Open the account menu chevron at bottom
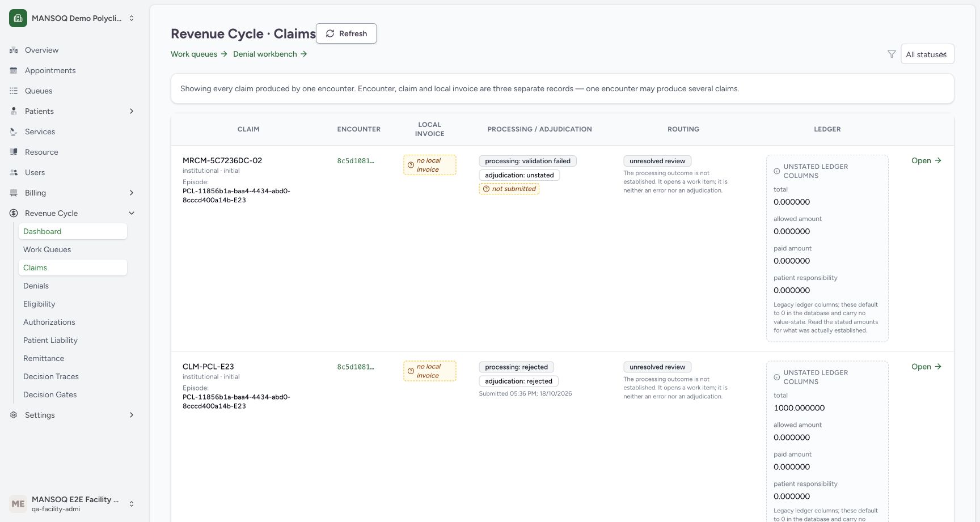The image size is (980, 522). coord(132,504)
